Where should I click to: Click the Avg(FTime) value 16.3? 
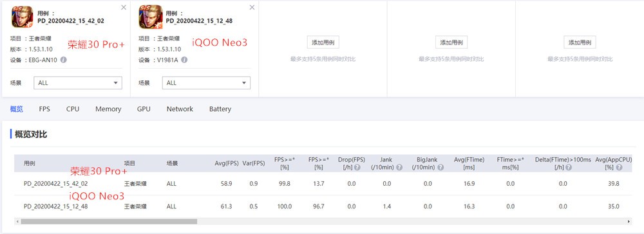click(469, 206)
